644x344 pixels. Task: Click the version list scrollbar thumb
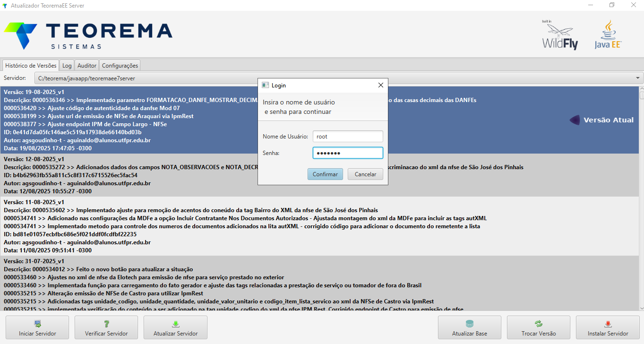[642, 95]
